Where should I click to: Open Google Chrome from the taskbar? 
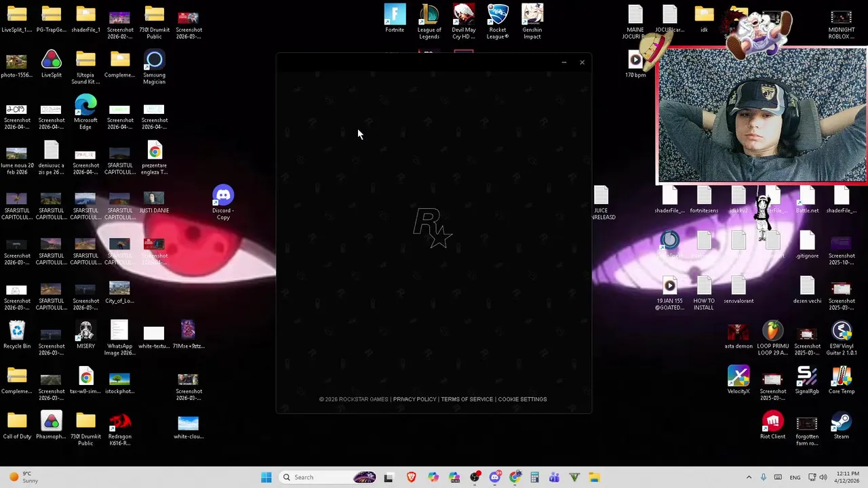[x=515, y=477]
